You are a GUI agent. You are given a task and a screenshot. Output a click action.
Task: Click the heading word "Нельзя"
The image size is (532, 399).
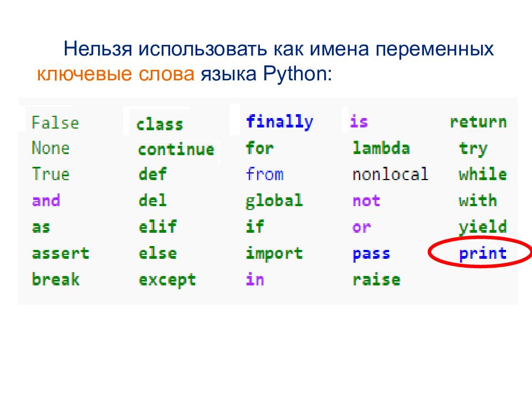coord(98,49)
